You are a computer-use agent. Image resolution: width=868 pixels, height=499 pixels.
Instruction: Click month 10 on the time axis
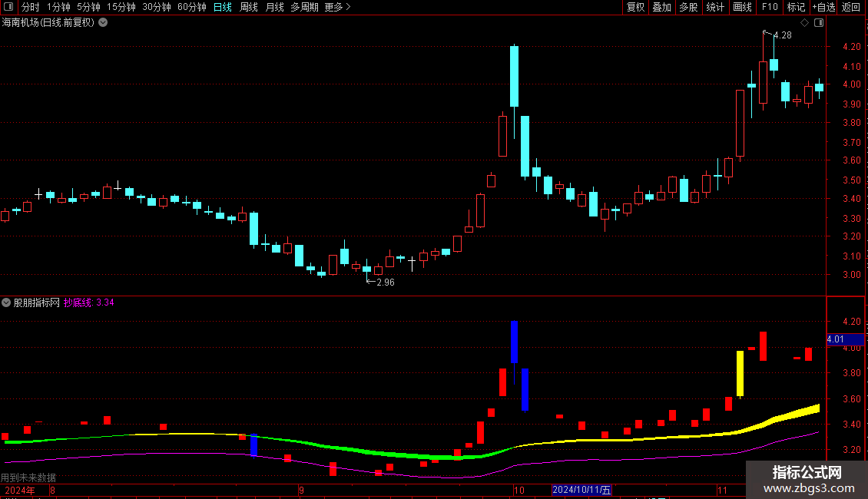(x=518, y=490)
